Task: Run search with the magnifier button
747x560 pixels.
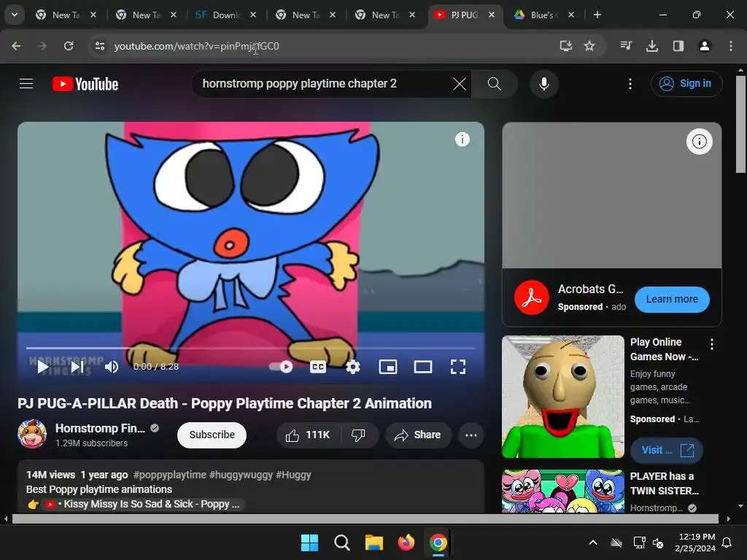Action: click(494, 84)
